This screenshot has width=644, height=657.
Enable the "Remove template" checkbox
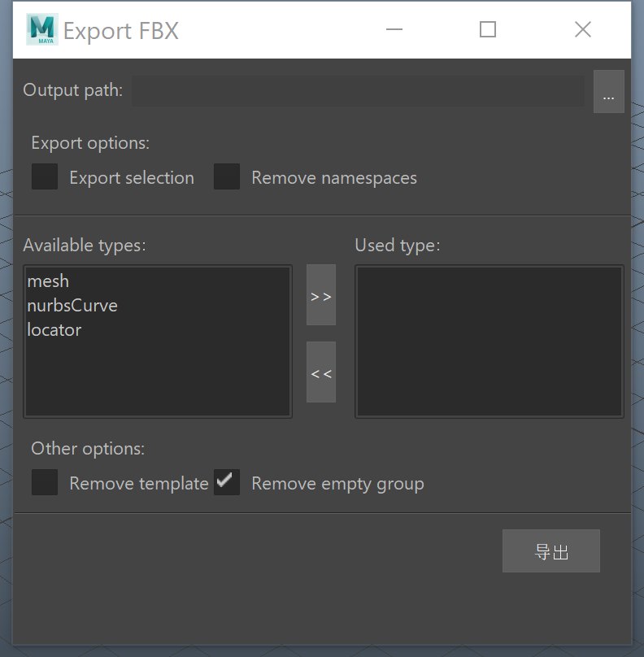tap(44, 482)
